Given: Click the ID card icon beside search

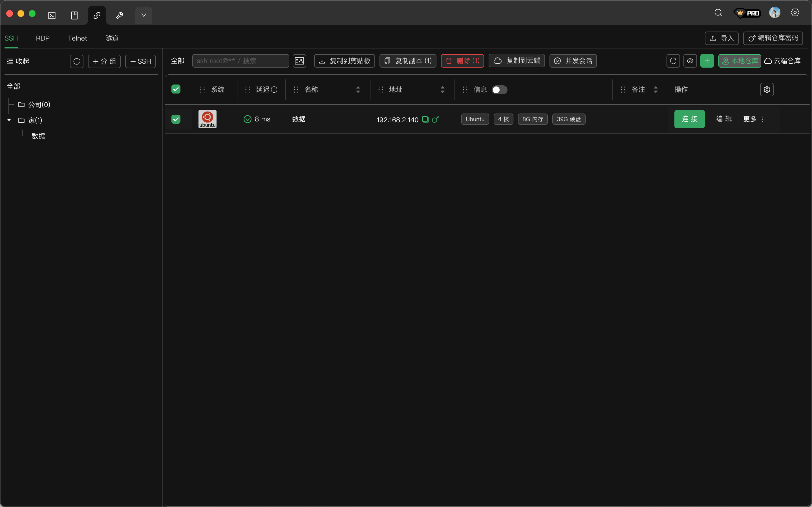Looking at the screenshot, I should pyautogui.click(x=299, y=61).
